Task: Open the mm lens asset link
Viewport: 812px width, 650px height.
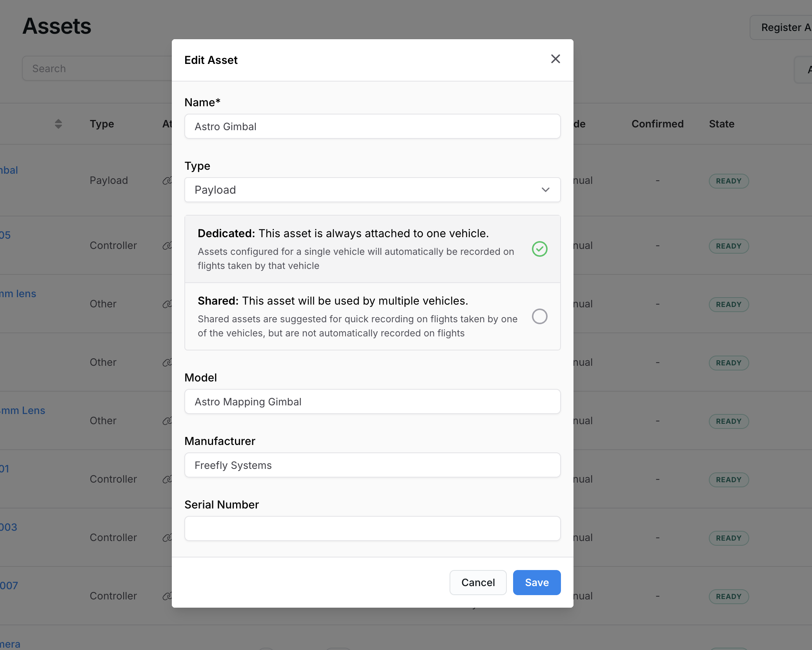Action: (18, 294)
